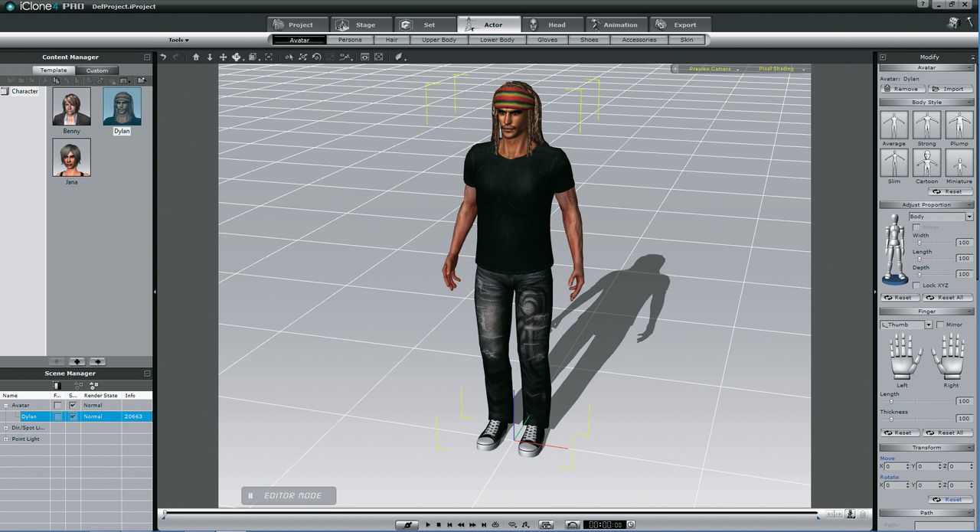Choose the Cartoon body style icon

tap(926, 163)
